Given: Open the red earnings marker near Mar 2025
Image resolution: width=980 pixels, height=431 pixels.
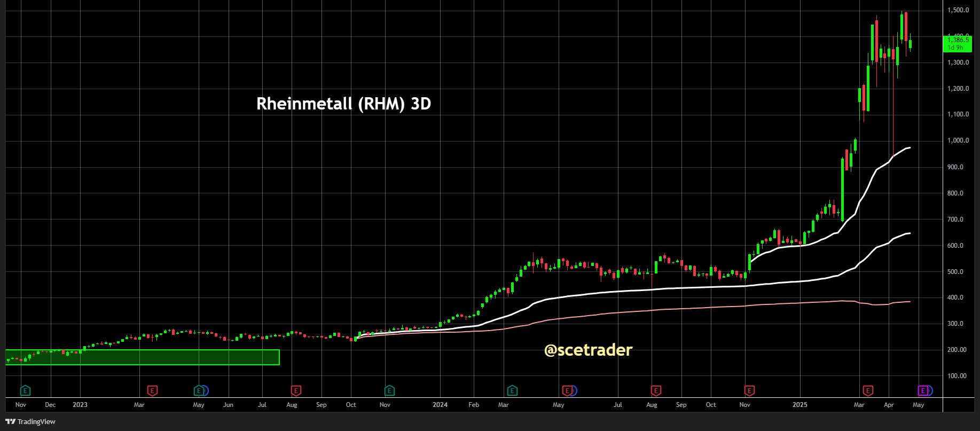Looking at the screenshot, I should (868, 390).
